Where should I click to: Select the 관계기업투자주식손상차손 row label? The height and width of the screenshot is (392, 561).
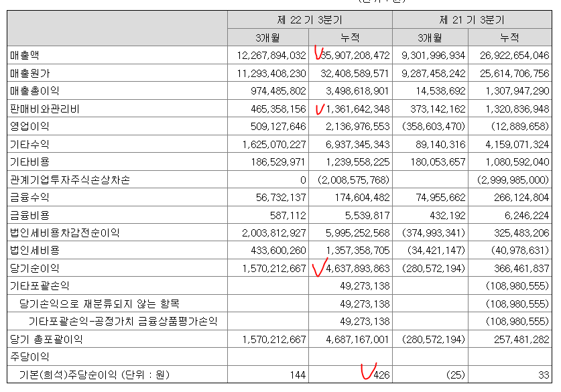[x=70, y=180]
